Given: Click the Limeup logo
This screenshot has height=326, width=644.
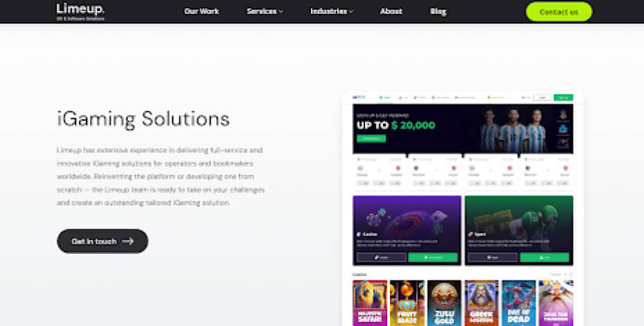Looking at the screenshot, I should tap(80, 12).
